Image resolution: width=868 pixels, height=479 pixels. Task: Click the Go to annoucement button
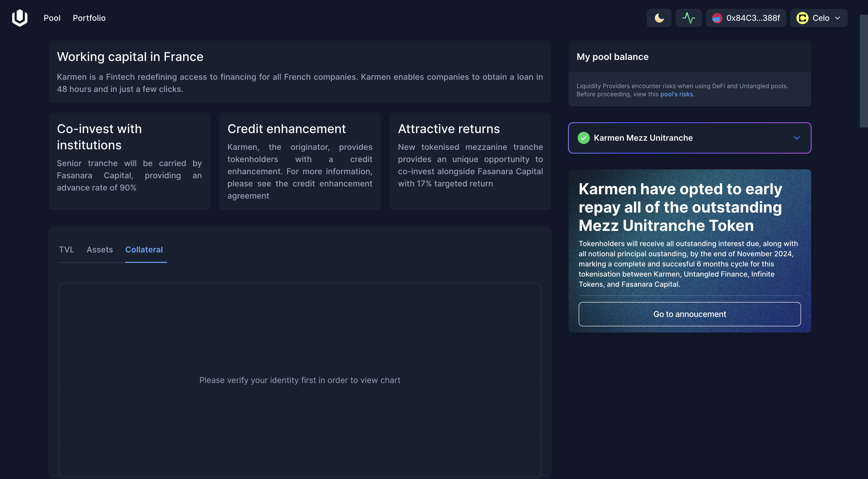[x=689, y=314]
